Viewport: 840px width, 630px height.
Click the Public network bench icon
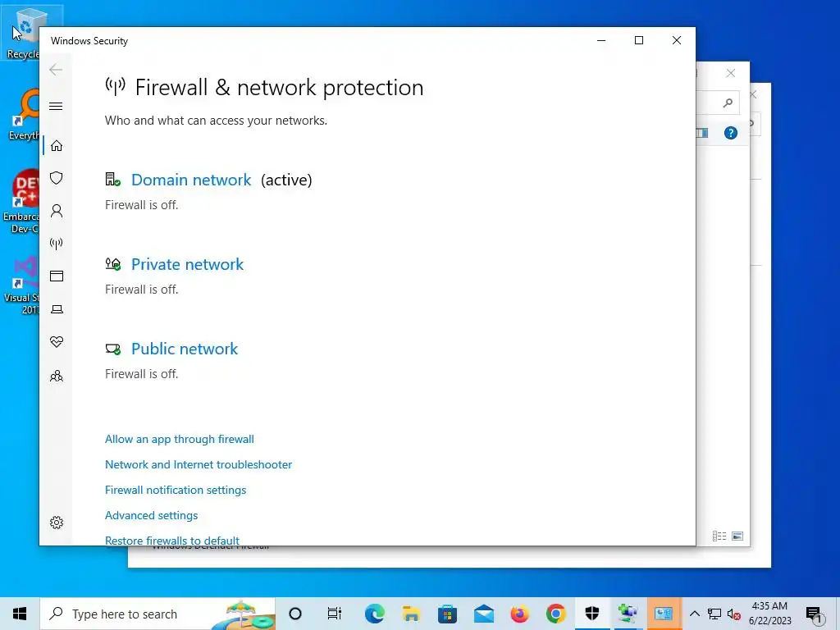pyautogui.click(x=112, y=349)
